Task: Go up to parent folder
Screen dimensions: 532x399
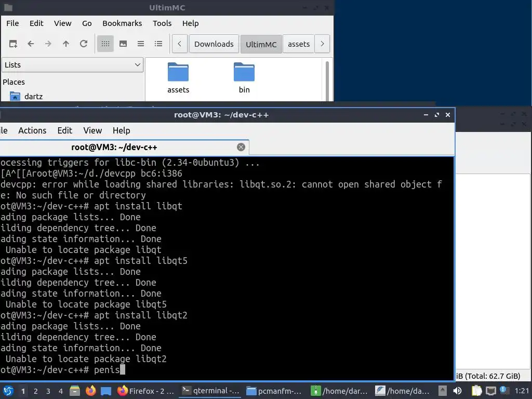Action: 66,44
